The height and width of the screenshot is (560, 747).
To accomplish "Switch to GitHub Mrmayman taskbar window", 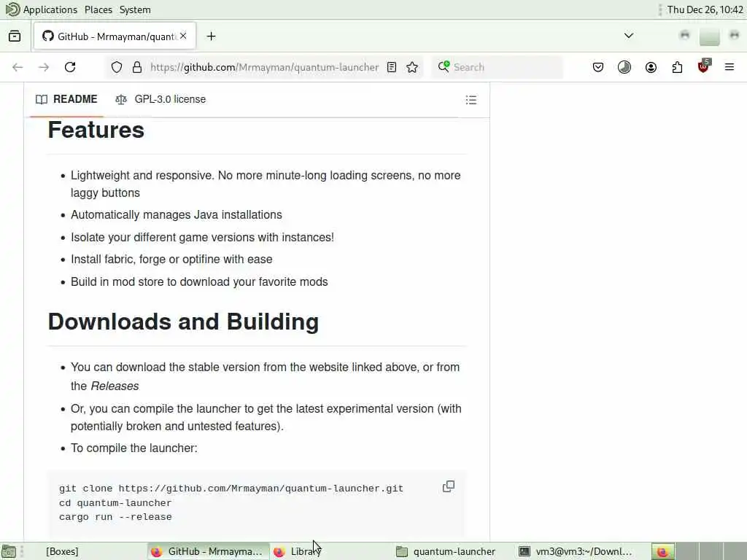I will 206,551.
